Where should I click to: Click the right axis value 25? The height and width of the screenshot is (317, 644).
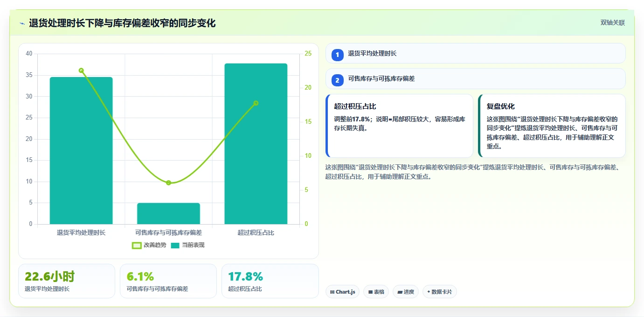tap(308, 54)
